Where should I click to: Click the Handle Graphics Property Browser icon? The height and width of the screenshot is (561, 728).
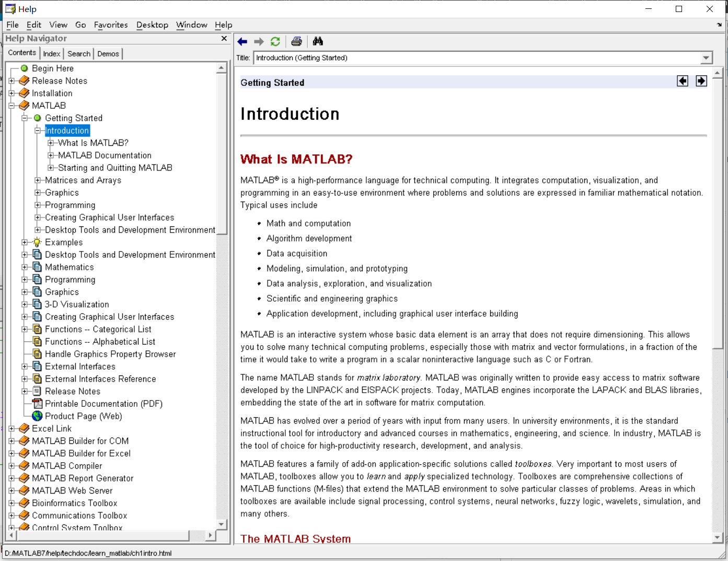37,354
